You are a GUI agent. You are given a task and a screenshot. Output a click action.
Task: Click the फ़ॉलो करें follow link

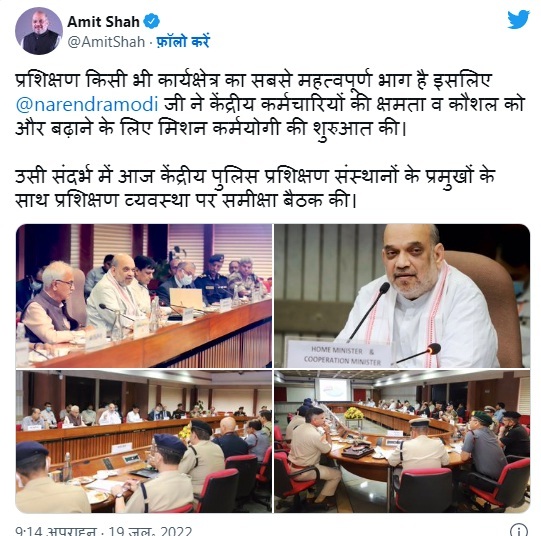pos(183,42)
